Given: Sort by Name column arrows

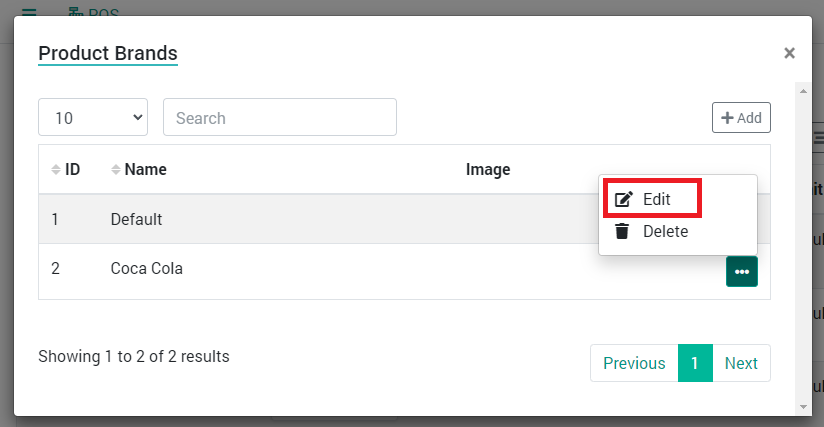Looking at the screenshot, I should (116, 169).
